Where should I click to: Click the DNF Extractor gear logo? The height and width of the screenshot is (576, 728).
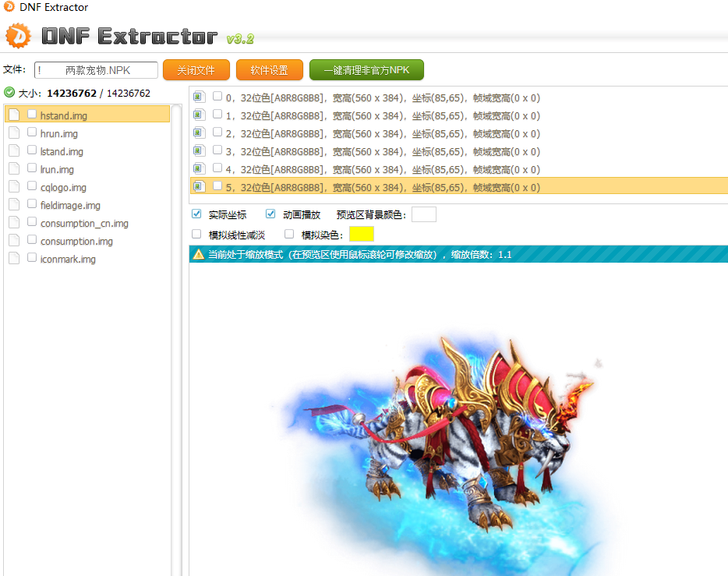coord(18,36)
